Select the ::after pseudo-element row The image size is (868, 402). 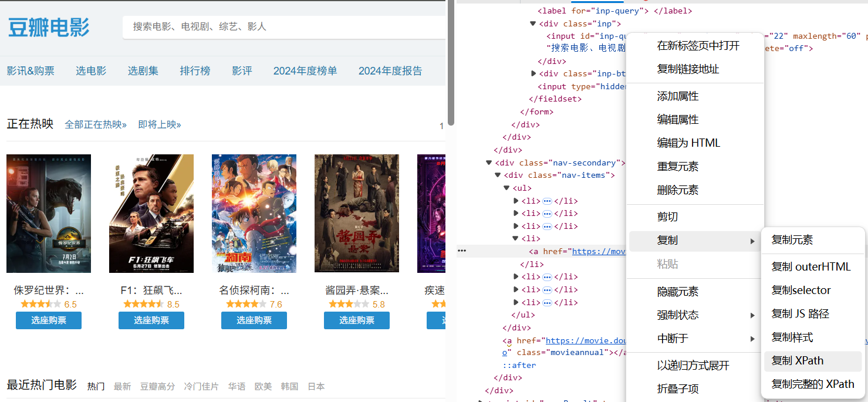pos(519,365)
